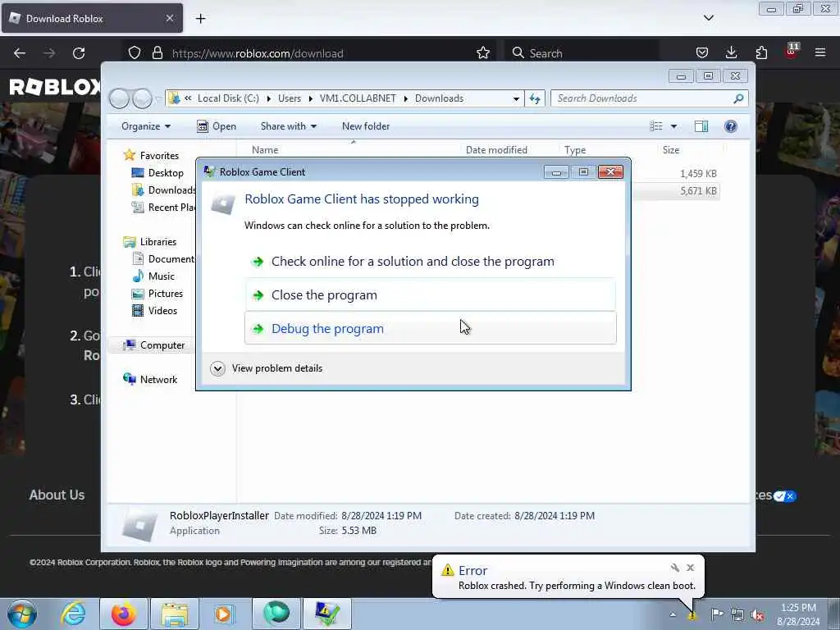Choose Check online for a solution option
Screen dimensions: 840x630
point(430,262)
